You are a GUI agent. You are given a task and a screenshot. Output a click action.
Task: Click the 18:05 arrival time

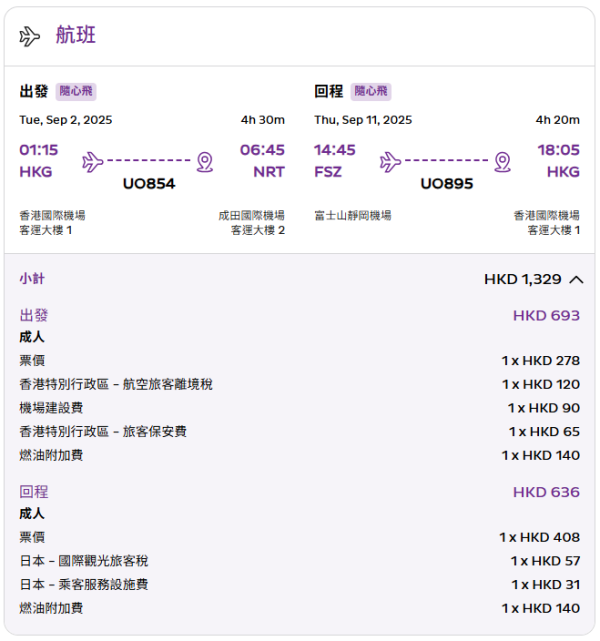558,150
